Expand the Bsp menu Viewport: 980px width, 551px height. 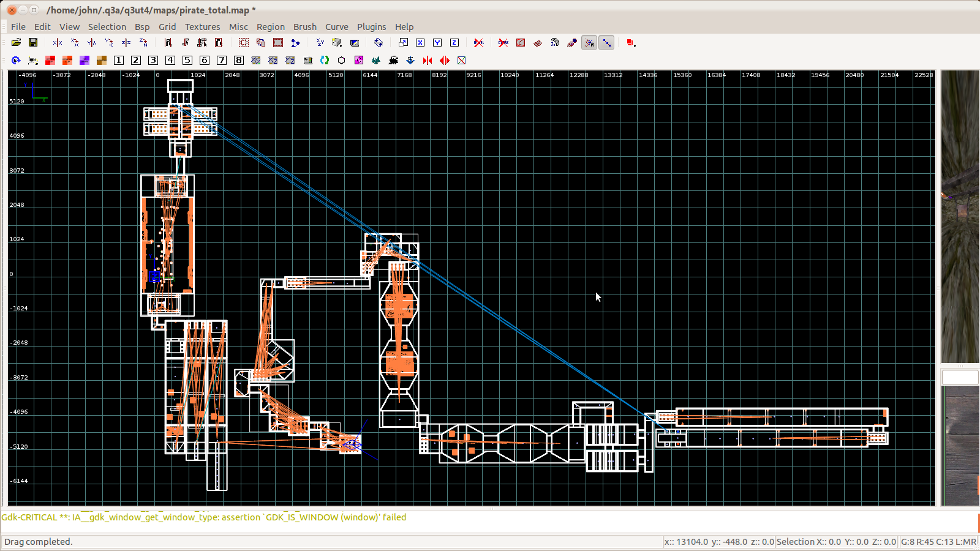[x=142, y=27]
